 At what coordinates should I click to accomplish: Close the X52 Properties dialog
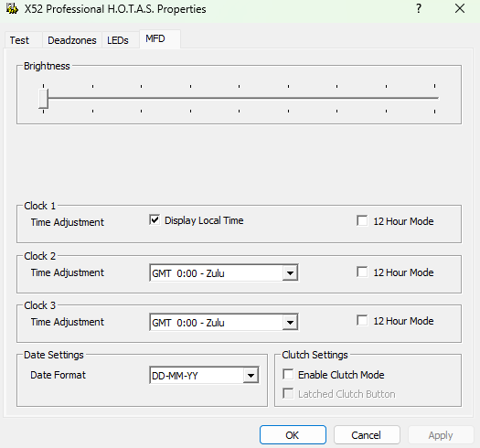point(460,8)
